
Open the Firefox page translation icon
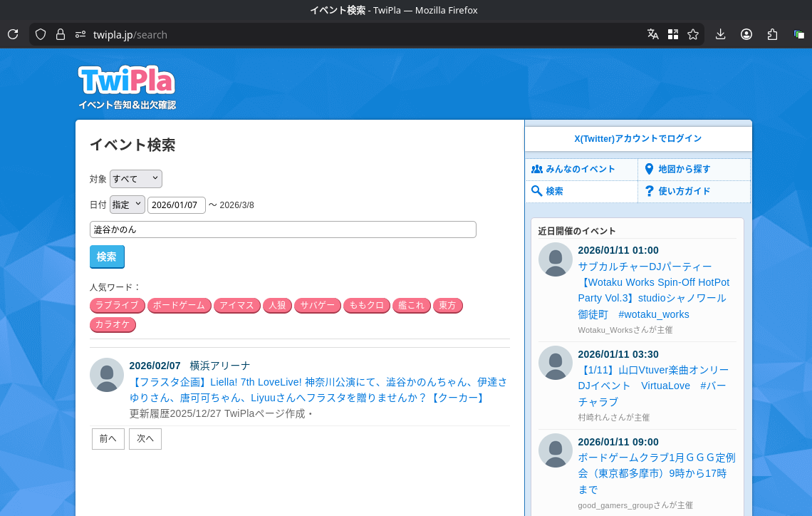652,33
